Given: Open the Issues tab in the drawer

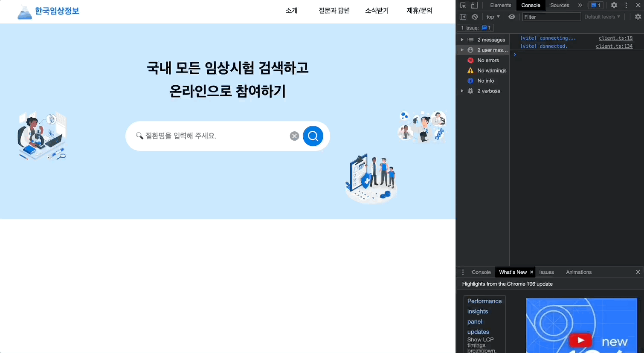Looking at the screenshot, I should (x=546, y=272).
